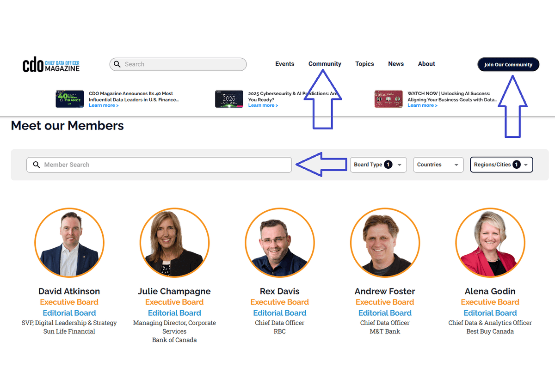Click Rex Davis's profile photo
The image size is (555, 392).
point(280,243)
